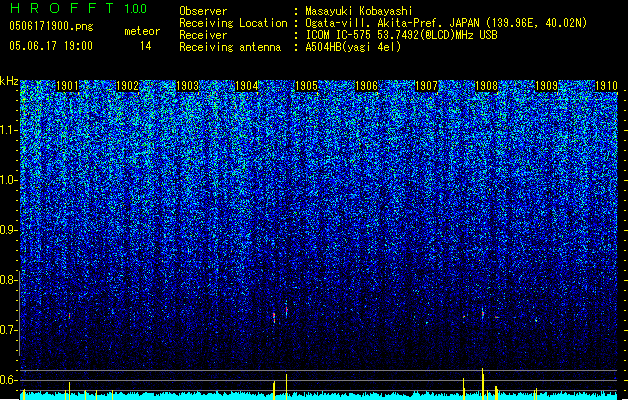This screenshot has height=400, width=629.
Task: Select the filename 0506171900.png
Action: [x=51, y=26]
